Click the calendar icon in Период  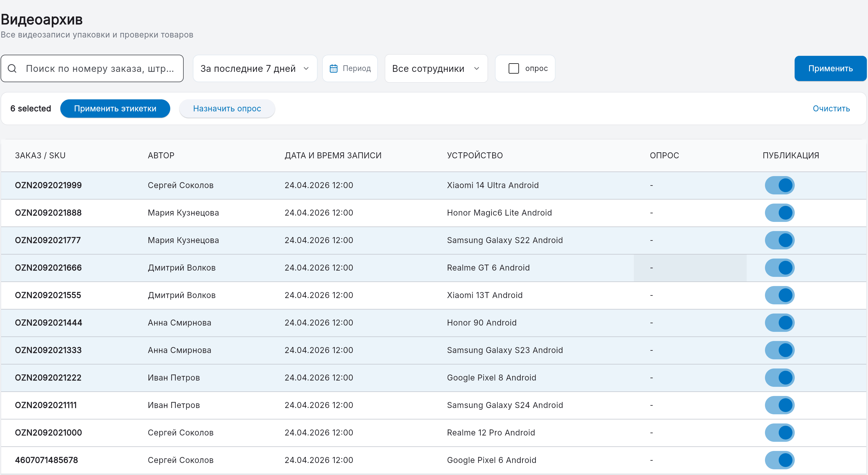click(334, 68)
